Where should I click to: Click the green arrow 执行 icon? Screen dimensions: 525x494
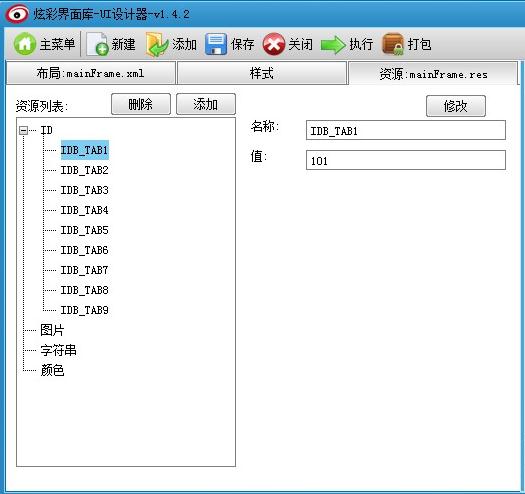[x=333, y=45]
